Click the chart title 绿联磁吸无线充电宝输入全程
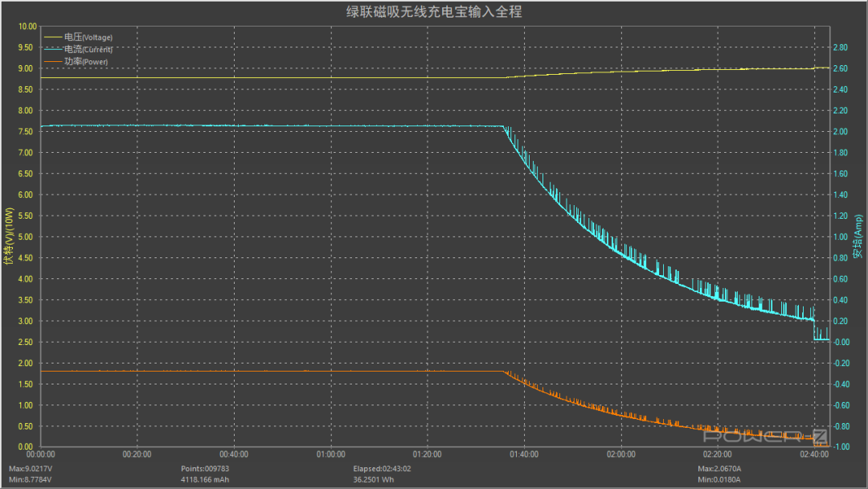Screen dimensions: 868x489 pyautogui.click(x=434, y=11)
